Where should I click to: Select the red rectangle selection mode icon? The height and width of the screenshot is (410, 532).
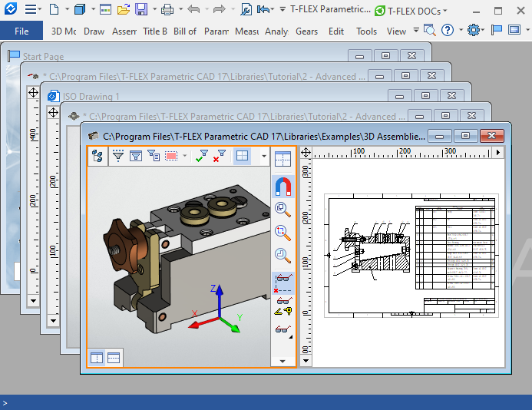(171, 156)
